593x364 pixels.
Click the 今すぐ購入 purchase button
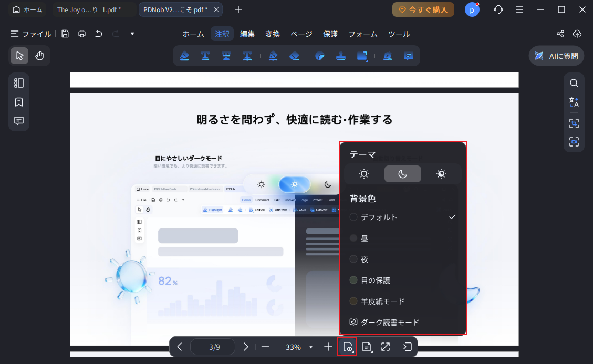423,9
